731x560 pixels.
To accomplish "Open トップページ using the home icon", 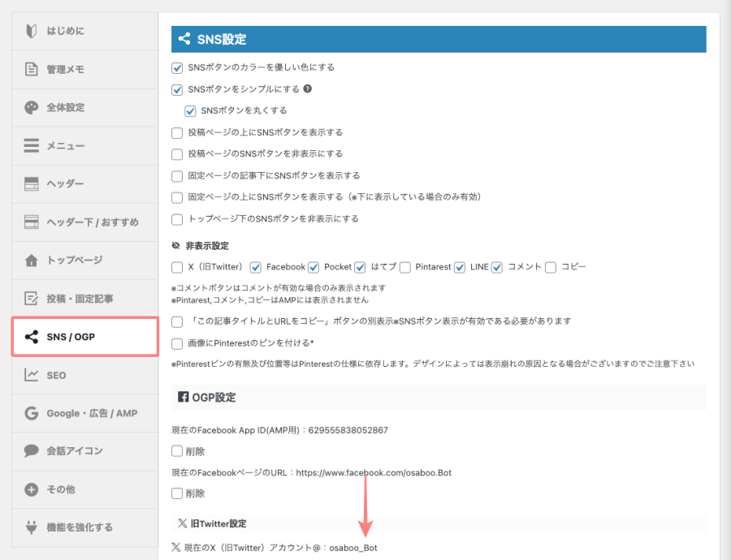I will pos(32,260).
